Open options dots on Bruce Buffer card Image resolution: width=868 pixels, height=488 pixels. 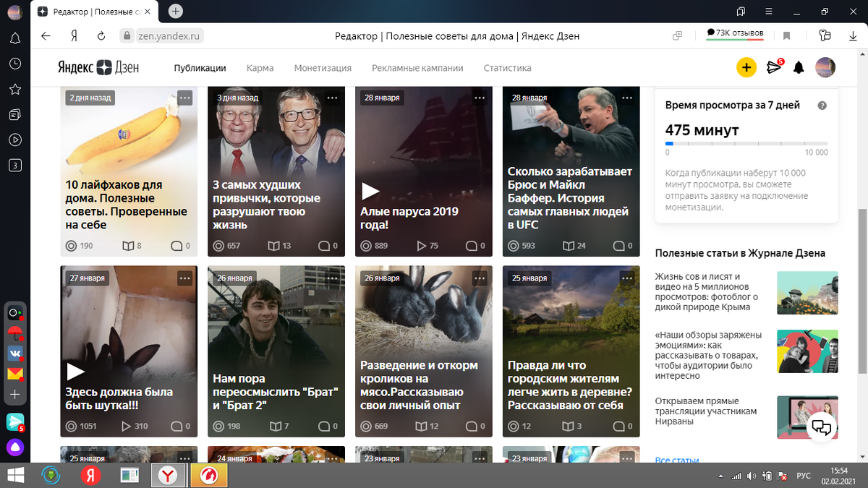pyautogui.click(x=627, y=98)
